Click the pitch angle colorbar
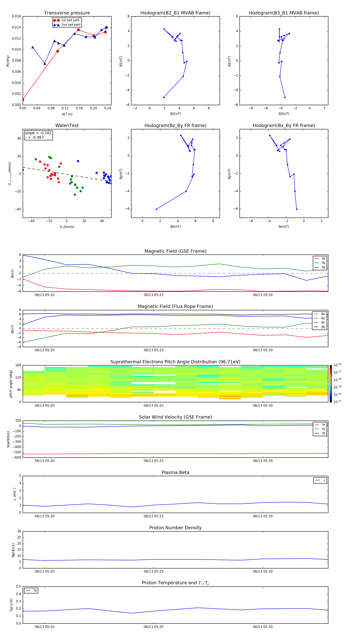Image resolution: width=351 pixels, height=644 pixels. coord(331,384)
